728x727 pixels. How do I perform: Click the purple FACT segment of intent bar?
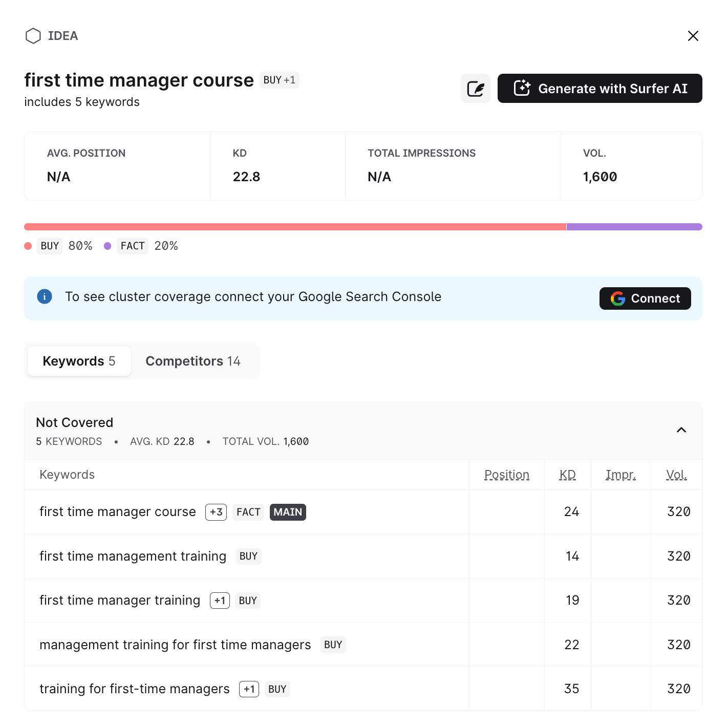(x=634, y=227)
